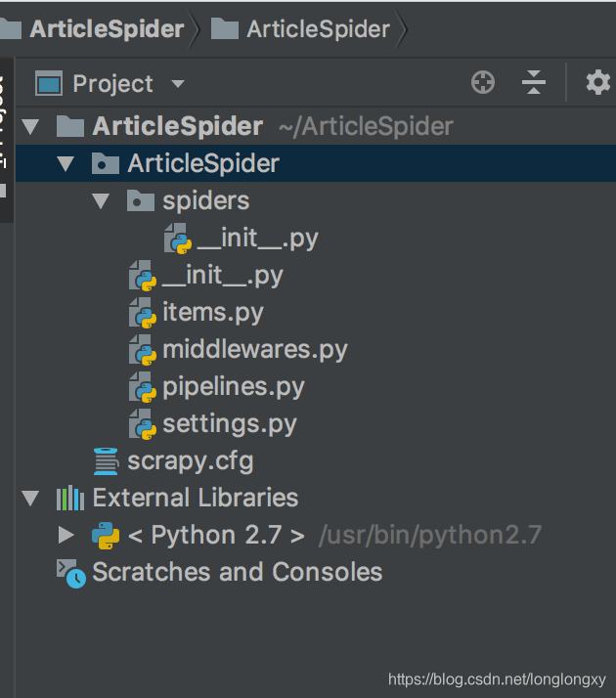Open the package-level __init__.py file
This screenshot has width=616, height=698.
coord(223,275)
